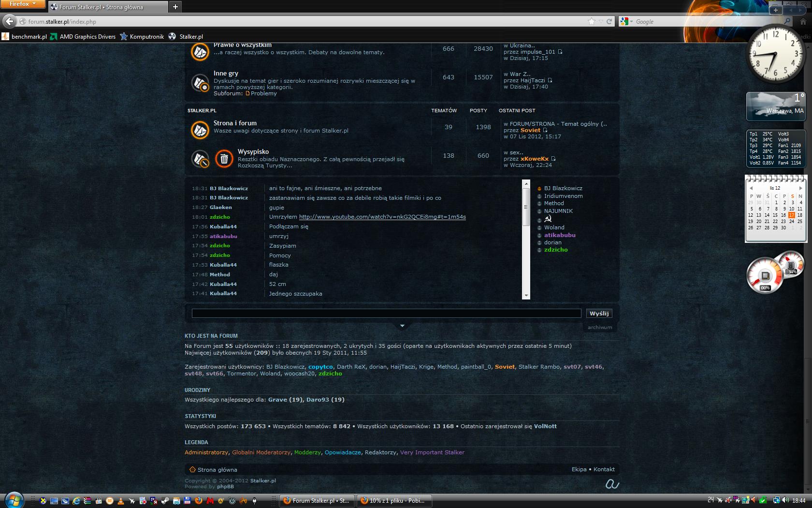The width and height of the screenshot is (812, 508).
Task: Go to next month in calendar gadget
Action: pos(800,188)
